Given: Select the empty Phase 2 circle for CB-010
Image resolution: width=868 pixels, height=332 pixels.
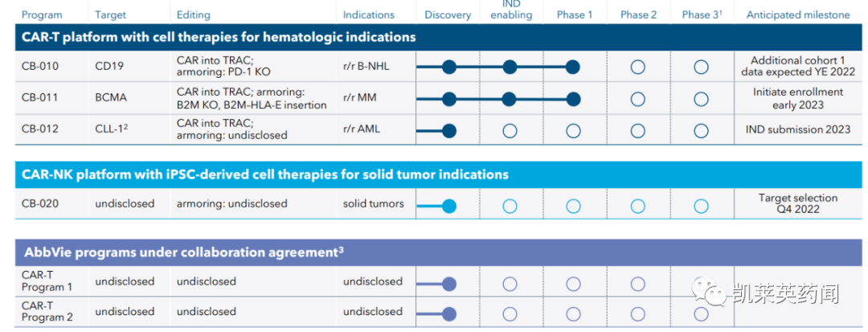Looking at the screenshot, I should point(637,68).
